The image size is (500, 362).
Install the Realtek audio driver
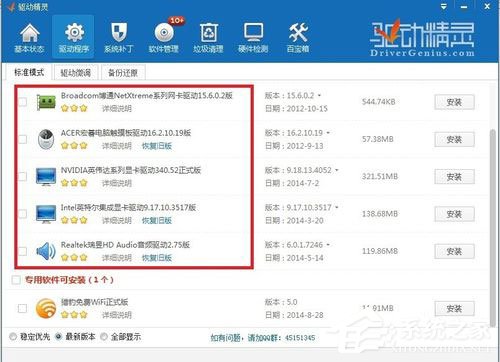(x=454, y=252)
